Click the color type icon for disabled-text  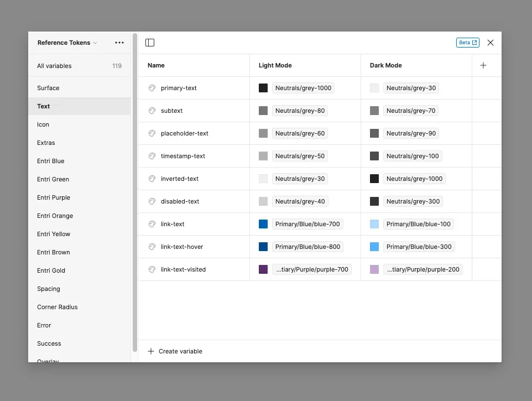click(x=152, y=201)
